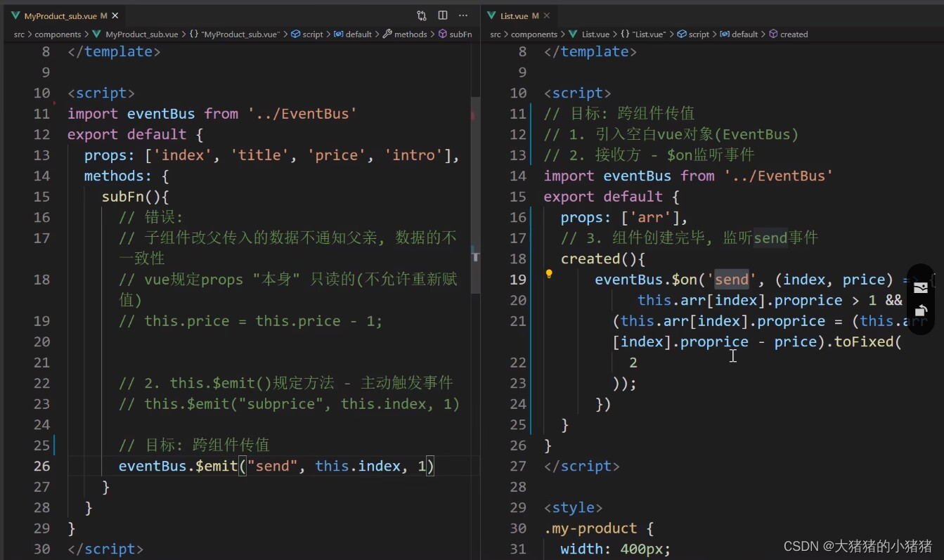Click line number 26 in left editor
The image size is (944, 560).
tap(41, 466)
